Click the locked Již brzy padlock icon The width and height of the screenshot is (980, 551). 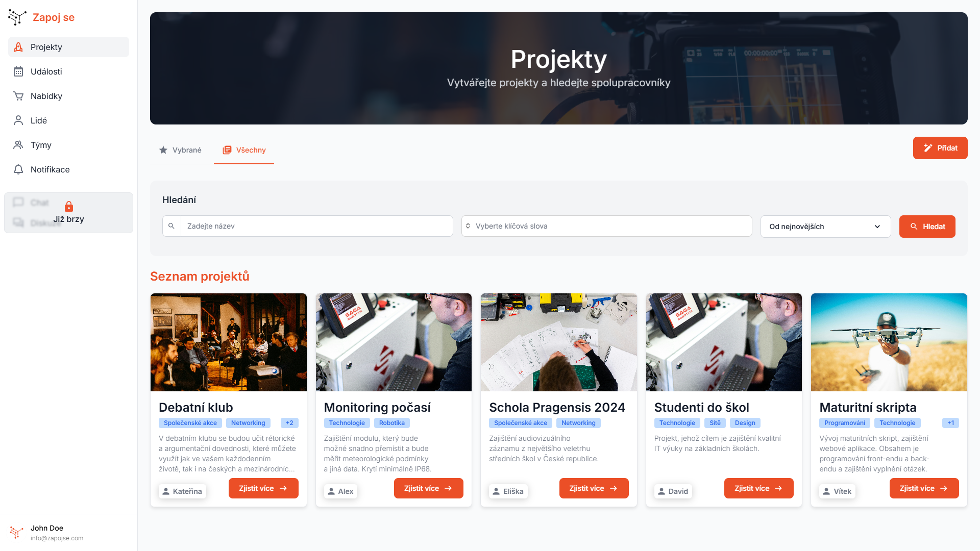pos(69,207)
